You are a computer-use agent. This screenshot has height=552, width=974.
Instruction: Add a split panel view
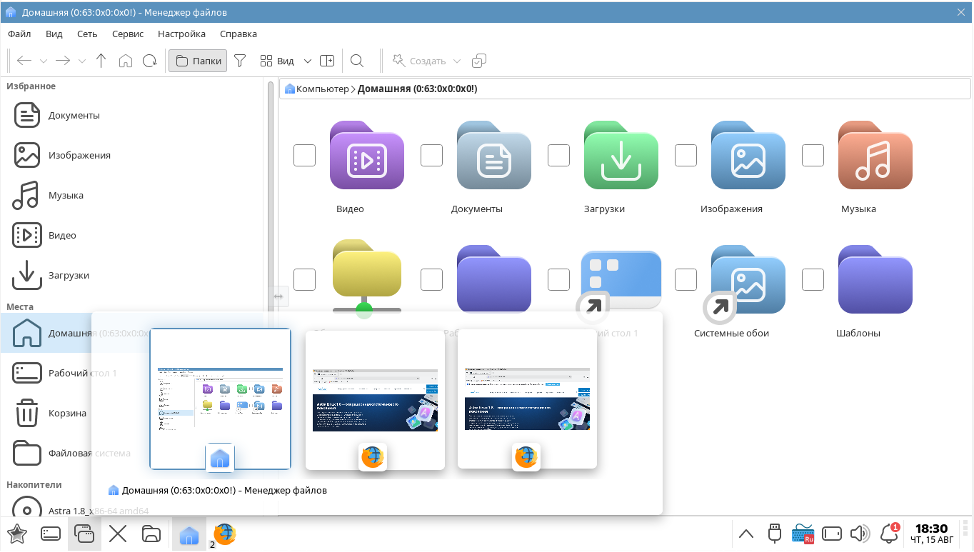click(327, 61)
